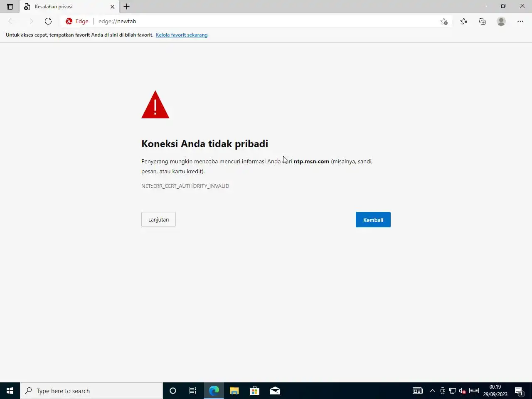This screenshot has height=399, width=532.
Task: Open File Explorer from taskbar
Action: click(x=234, y=391)
